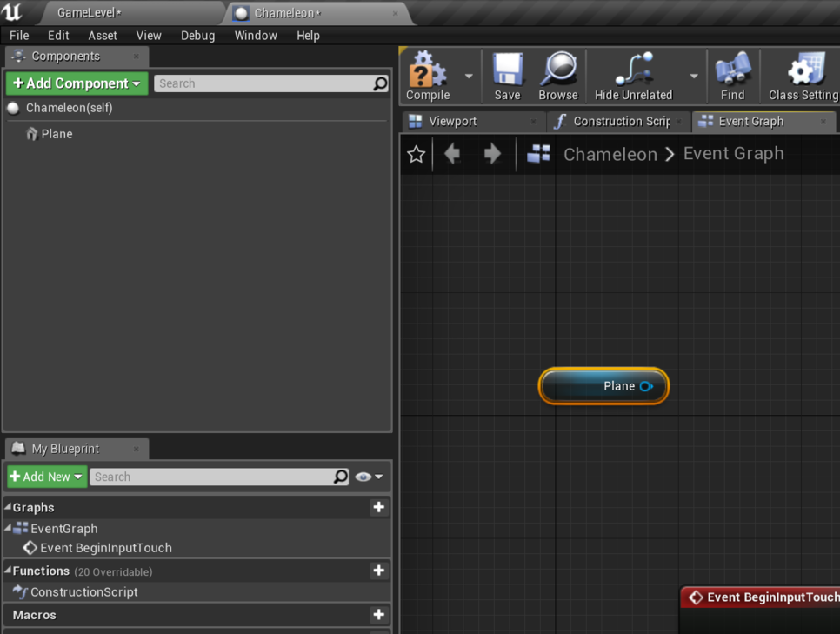Image resolution: width=840 pixels, height=634 pixels.
Task: Open the Edit menu
Action: coord(58,36)
